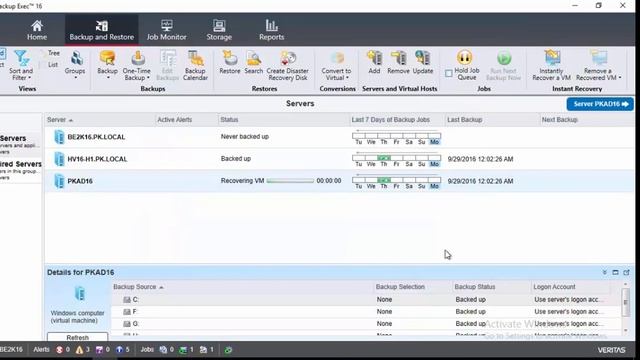The width and height of the screenshot is (640, 360).
Task: Open the Convert to Virtual dropdown
Action: [x=336, y=65]
